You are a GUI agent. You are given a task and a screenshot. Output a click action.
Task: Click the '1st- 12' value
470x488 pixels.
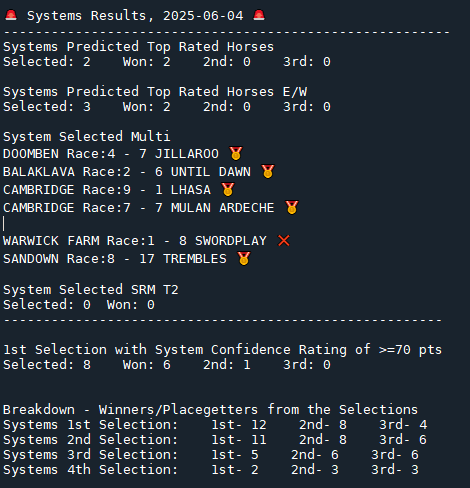point(239,425)
